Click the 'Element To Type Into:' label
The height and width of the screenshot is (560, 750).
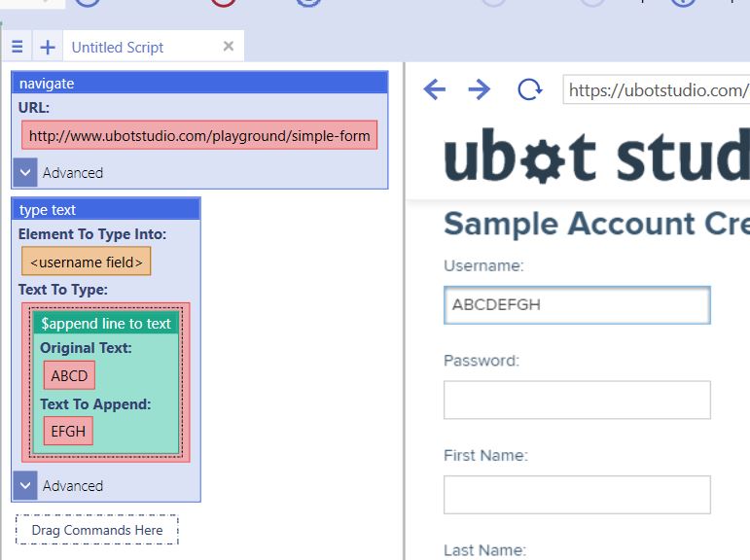(92, 234)
